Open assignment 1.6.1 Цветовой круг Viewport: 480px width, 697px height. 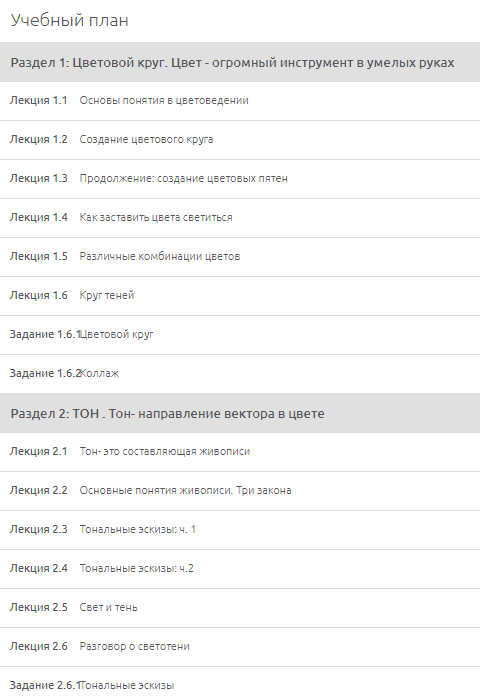(240, 335)
